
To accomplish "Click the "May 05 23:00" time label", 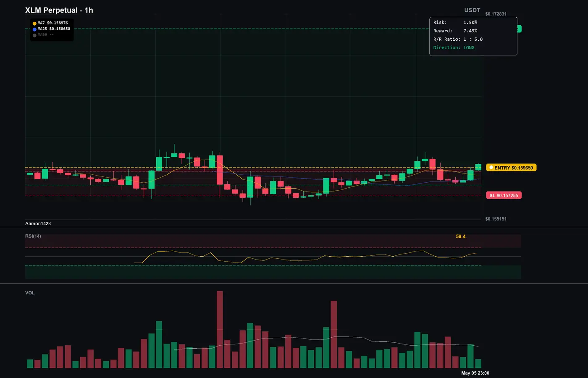I will (475, 373).
